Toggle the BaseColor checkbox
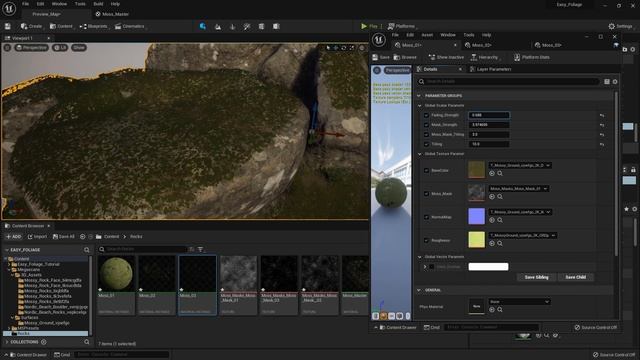 pyautogui.click(x=426, y=171)
